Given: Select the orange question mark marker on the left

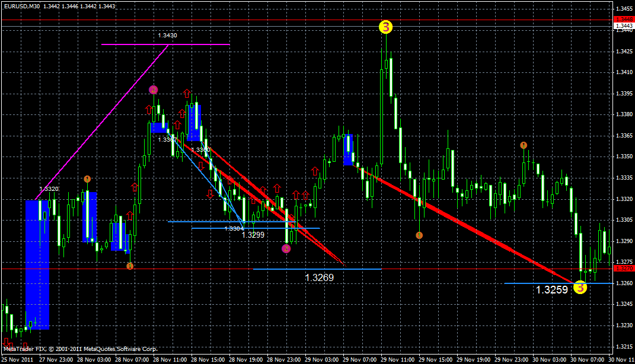Looking at the screenshot, I should (x=88, y=178).
